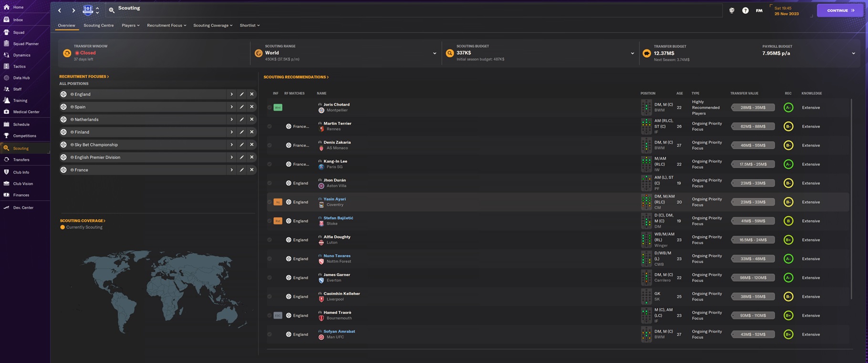Viewport: 868px width, 363px height.
Task: Expand the Scouting Range World dropdown
Action: [434, 53]
